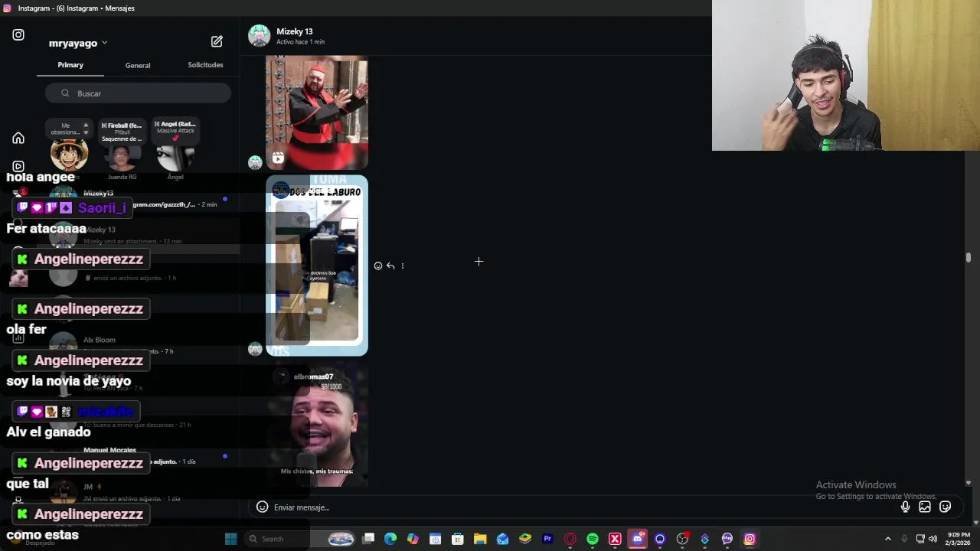Screen dimensions: 980x551
Task: Open Copilot from the taskbar
Action: (413, 539)
